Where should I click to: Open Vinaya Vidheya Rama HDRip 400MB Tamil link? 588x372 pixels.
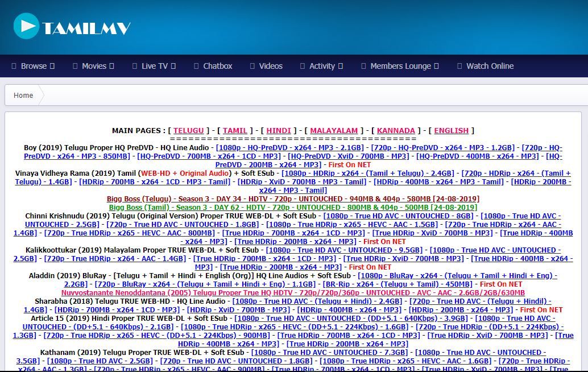(439, 182)
